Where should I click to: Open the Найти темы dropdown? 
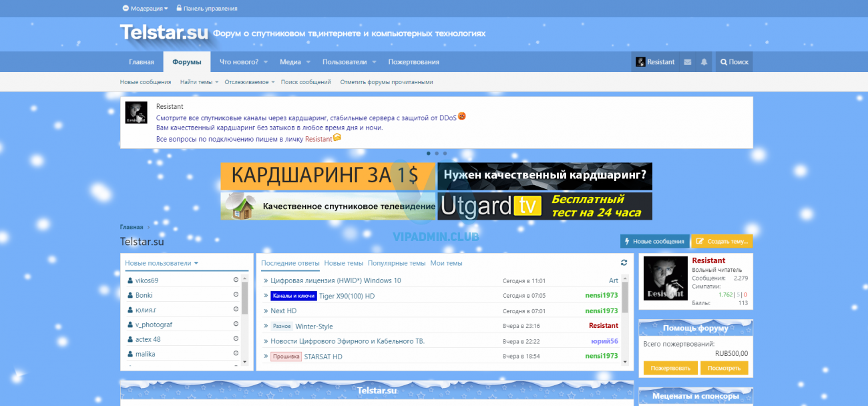pyautogui.click(x=200, y=82)
